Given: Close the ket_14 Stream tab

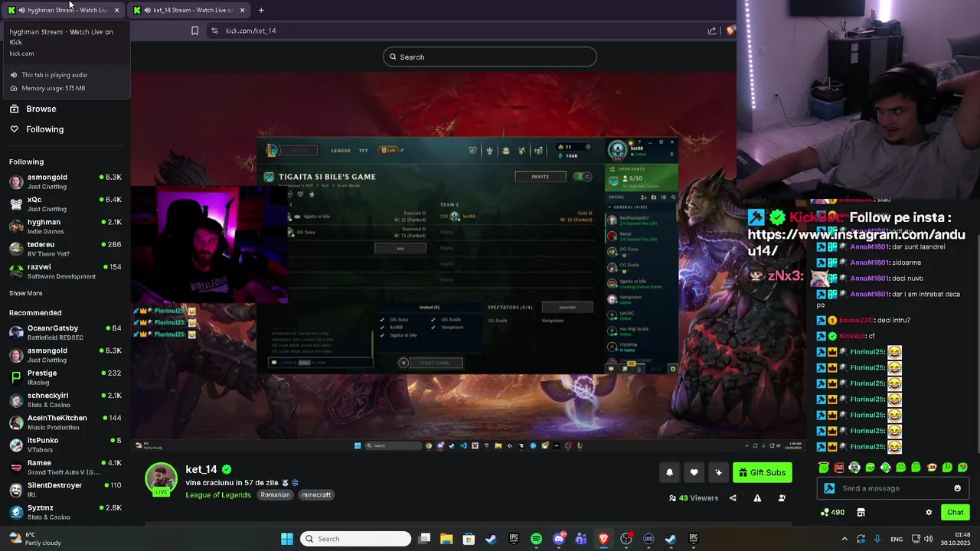Looking at the screenshot, I should click(242, 10).
